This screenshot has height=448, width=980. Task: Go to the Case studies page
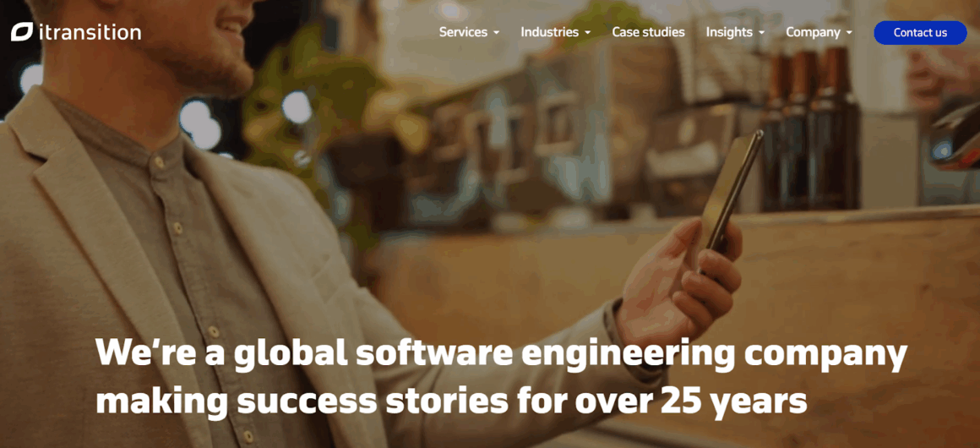click(648, 32)
